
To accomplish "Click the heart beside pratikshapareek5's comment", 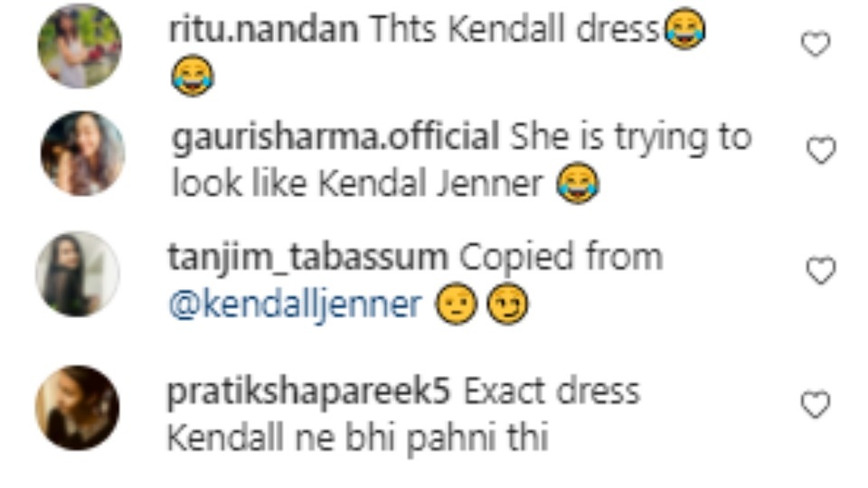I will click(x=816, y=404).
